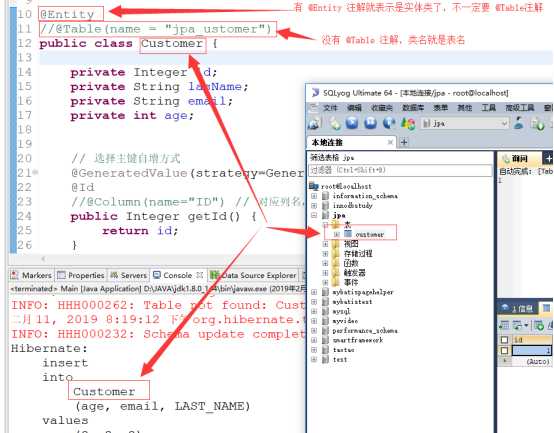Open the 工具 menu in SQLyog
The image size is (554, 433).
pyautogui.click(x=489, y=108)
